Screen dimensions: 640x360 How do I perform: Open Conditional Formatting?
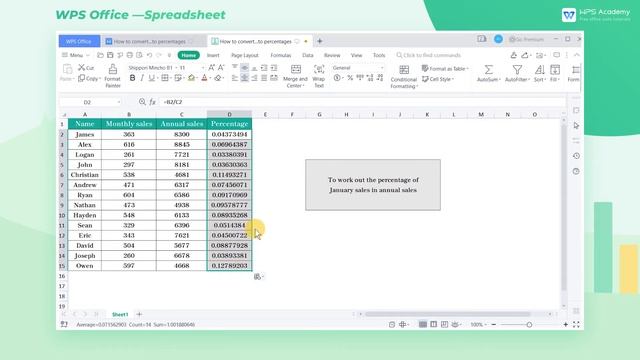404,76
